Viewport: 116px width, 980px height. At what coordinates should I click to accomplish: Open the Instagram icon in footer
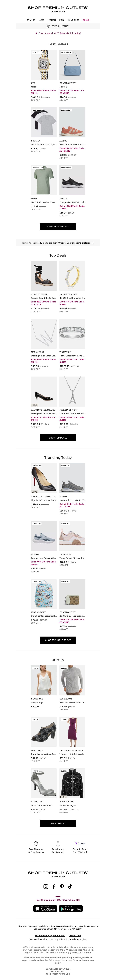[x=46, y=886]
